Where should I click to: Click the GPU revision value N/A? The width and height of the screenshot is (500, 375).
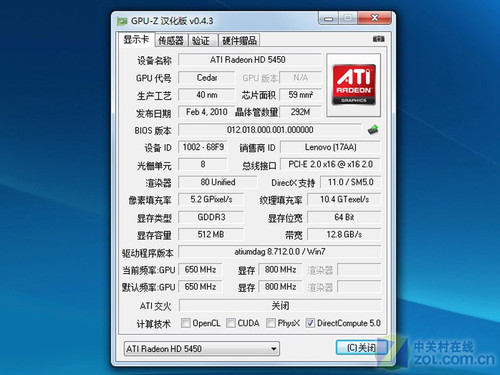click(x=300, y=78)
